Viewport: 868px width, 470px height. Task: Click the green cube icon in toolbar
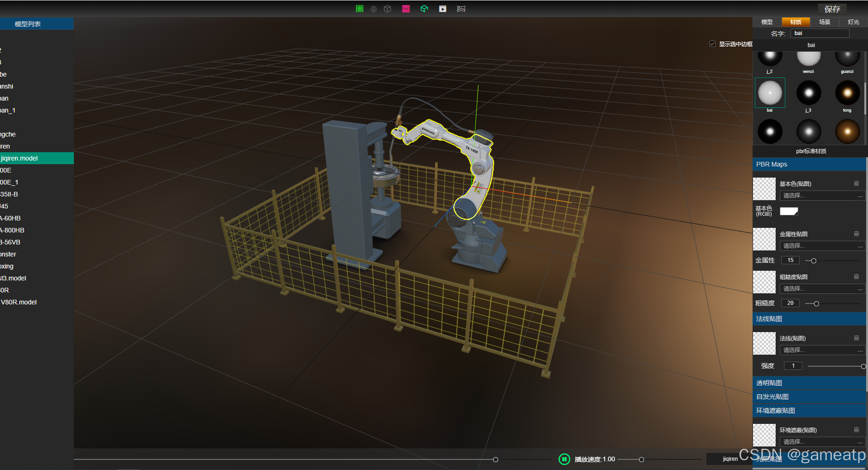(424, 8)
